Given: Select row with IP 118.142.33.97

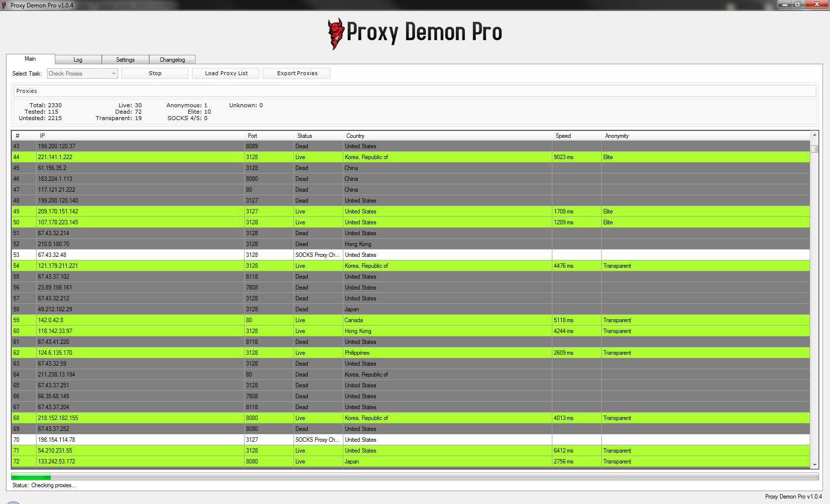Looking at the screenshot, I should tap(411, 331).
